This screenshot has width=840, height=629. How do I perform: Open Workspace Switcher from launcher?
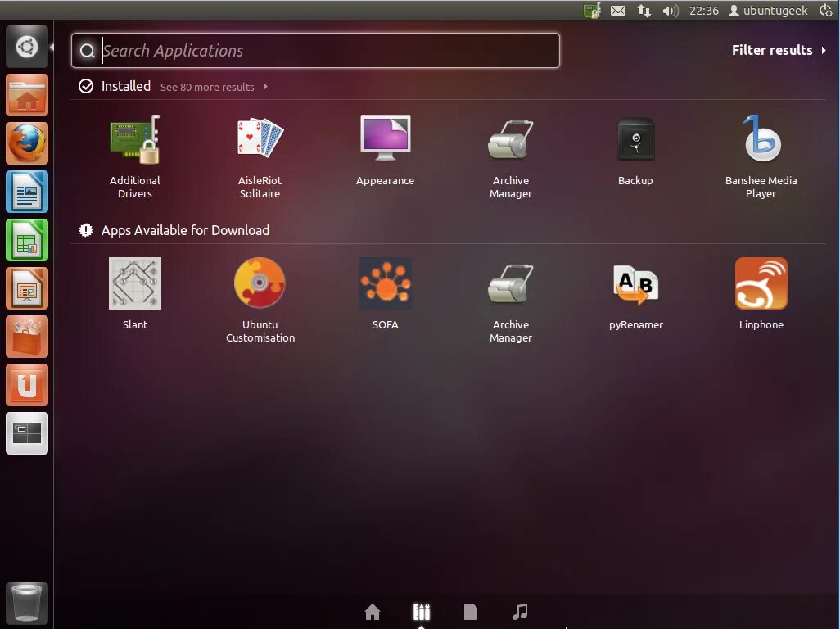pyautogui.click(x=27, y=433)
